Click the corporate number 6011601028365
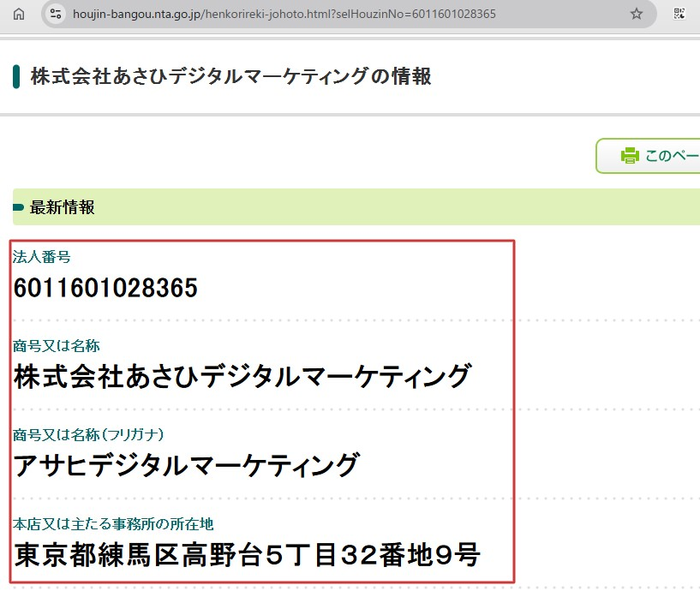Screen dimensions: 700x597 pos(105,288)
